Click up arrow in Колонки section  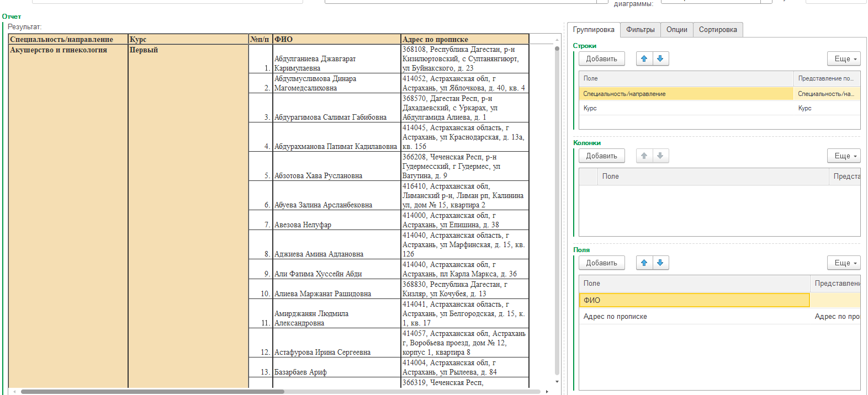coord(644,156)
